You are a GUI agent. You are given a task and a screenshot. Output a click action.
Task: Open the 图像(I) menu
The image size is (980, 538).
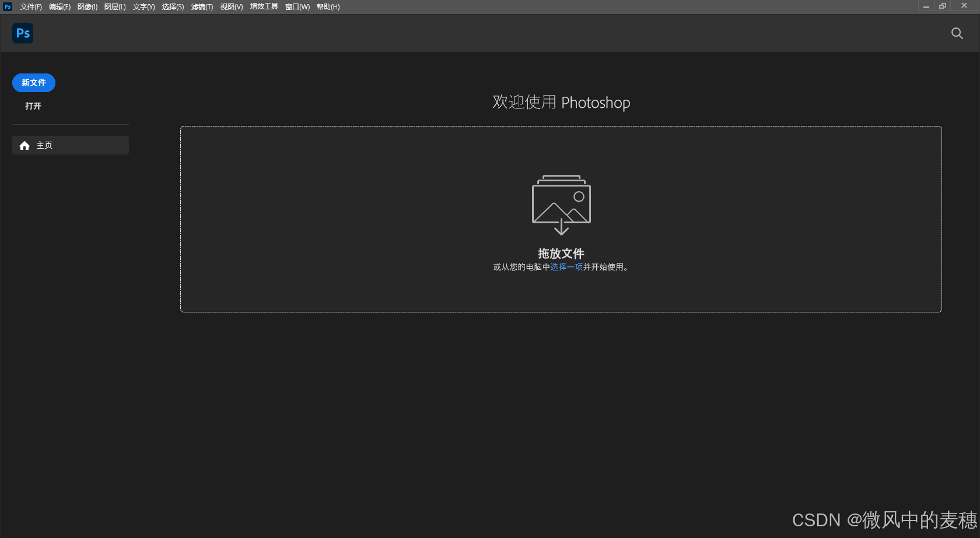(x=87, y=7)
